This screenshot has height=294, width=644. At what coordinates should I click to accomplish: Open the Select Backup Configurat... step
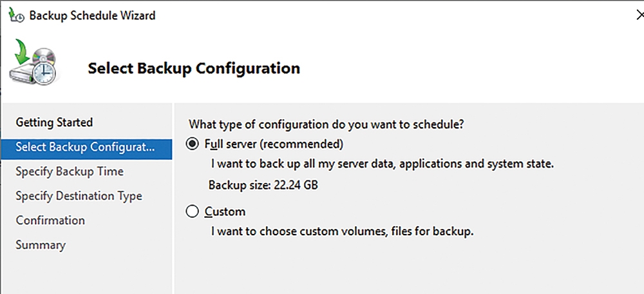tap(86, 148)
